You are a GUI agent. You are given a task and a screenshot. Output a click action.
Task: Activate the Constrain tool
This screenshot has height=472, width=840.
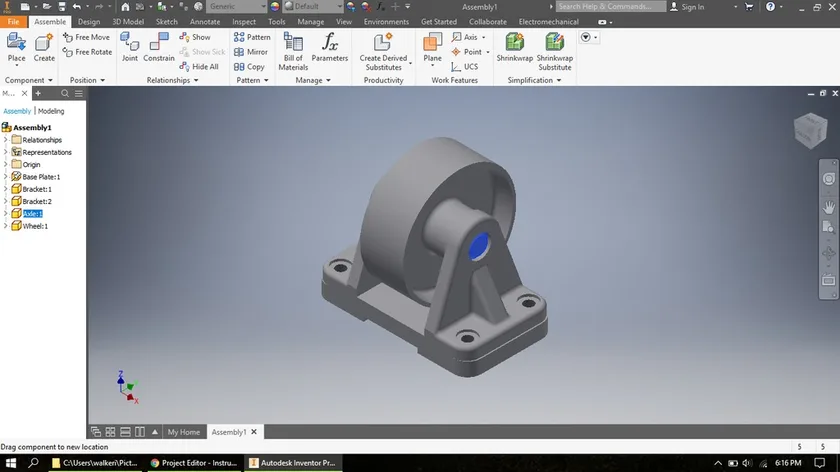point(159,47)
